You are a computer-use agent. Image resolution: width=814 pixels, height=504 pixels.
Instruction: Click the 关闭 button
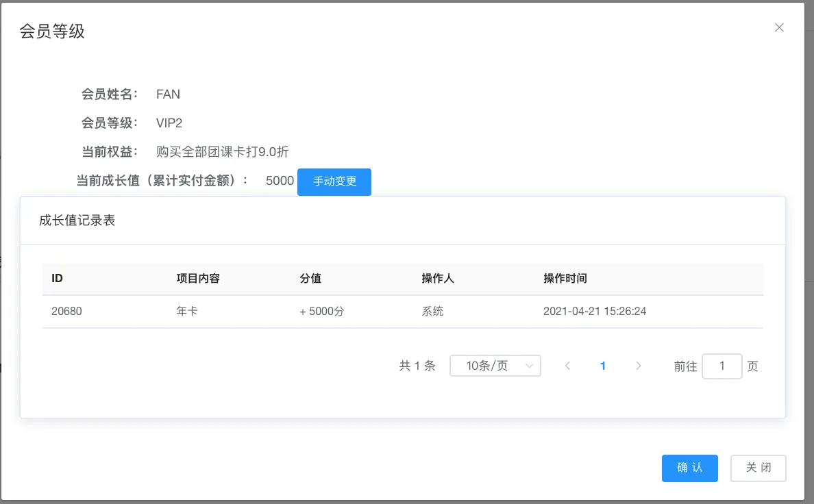pos(758,468)
